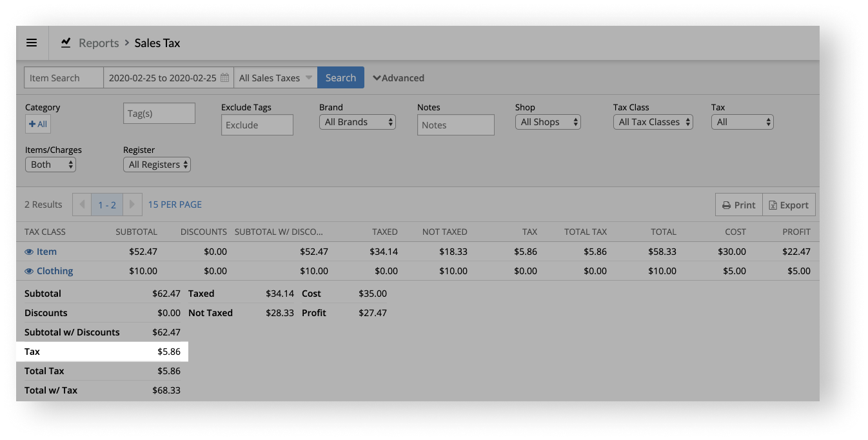Image resolution: width=868 pixels, height=440 pixels.
Task: Open the All Sales Taxes dropdown
Action: [275, 77]
